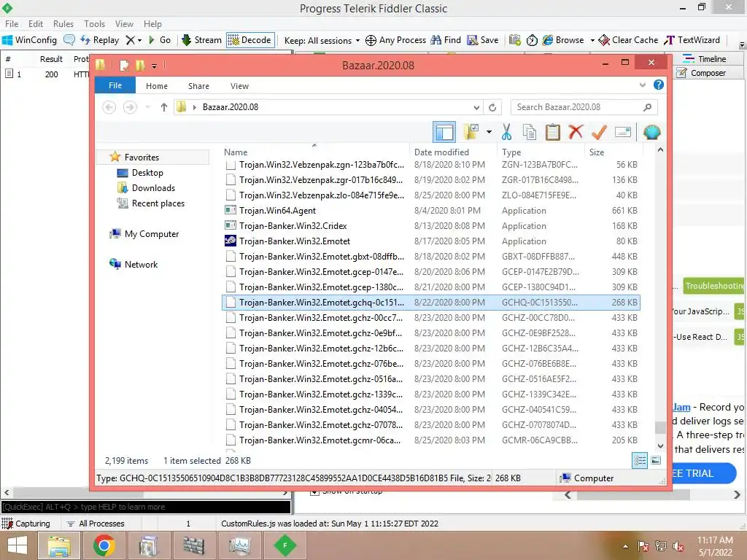Switch to large icons view at bottom
This screenshot has height=560, width=747.
coord(656,460)
